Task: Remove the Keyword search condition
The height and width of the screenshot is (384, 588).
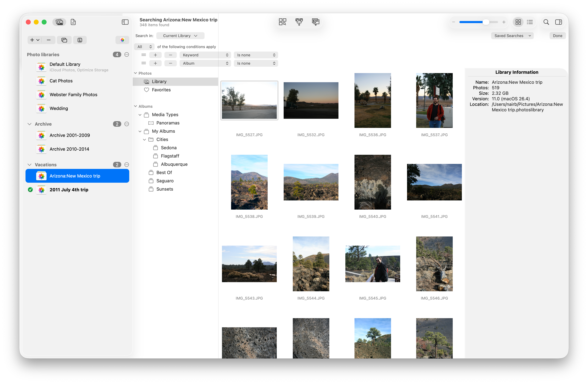Action: tap(170, 55)
